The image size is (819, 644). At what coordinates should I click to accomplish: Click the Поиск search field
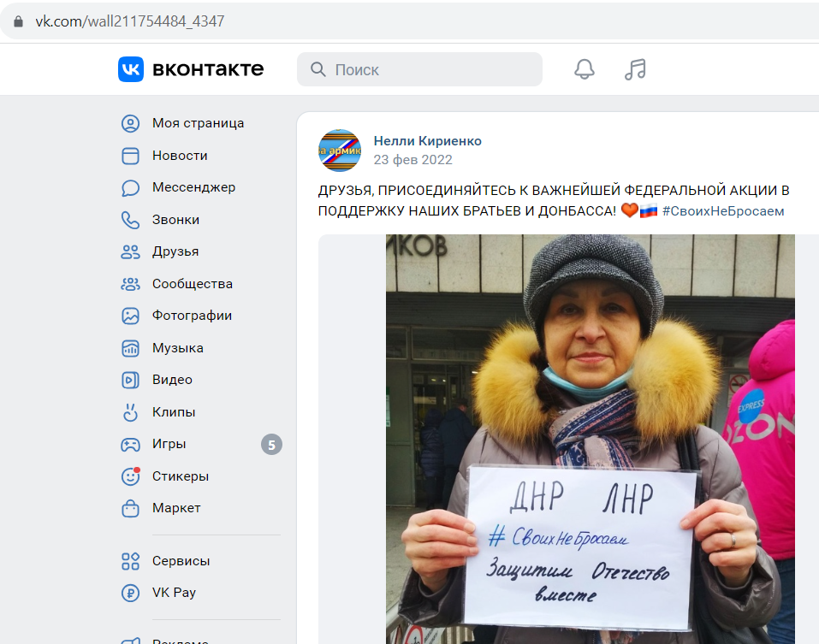[x=419, y=69]
